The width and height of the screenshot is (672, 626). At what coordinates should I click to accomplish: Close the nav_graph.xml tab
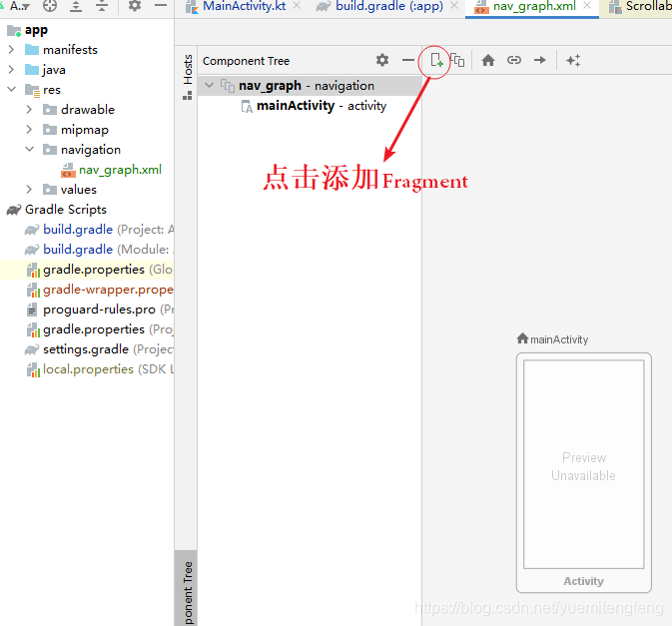(587, 6)
